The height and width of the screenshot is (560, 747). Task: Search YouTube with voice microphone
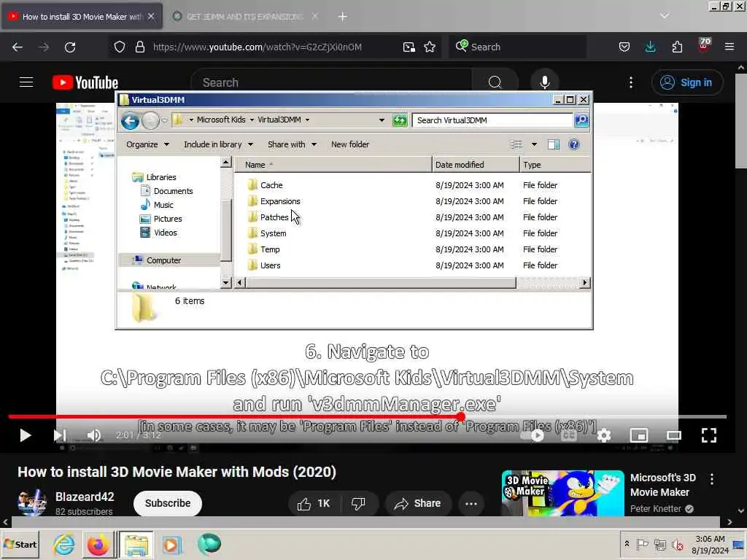[x=544, y=82]
